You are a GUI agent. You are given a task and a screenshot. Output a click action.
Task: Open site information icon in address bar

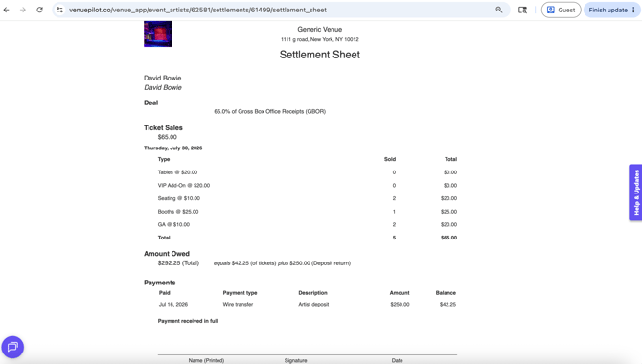point(59,10)
